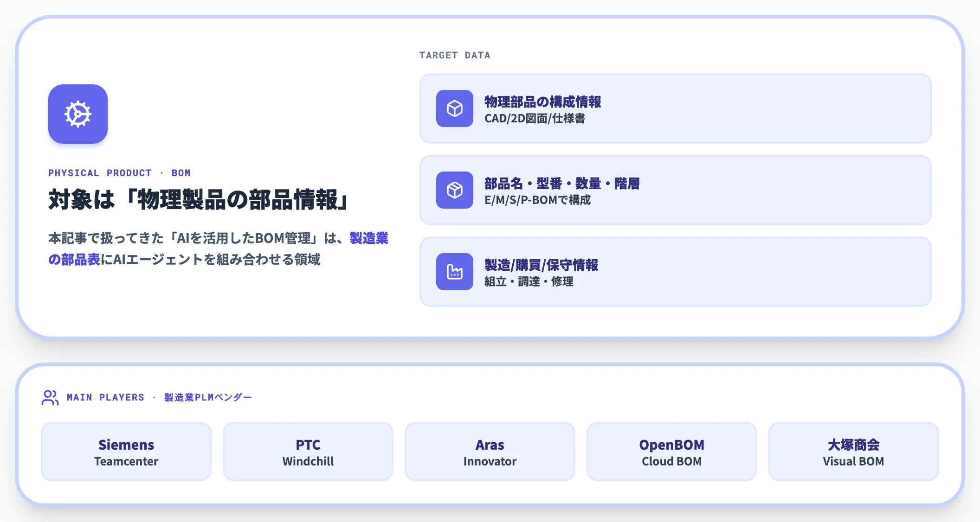Click the 組立・調達・修理 subtitle
This screenshot has height=522, width=980.
click(x=529, y=282)
